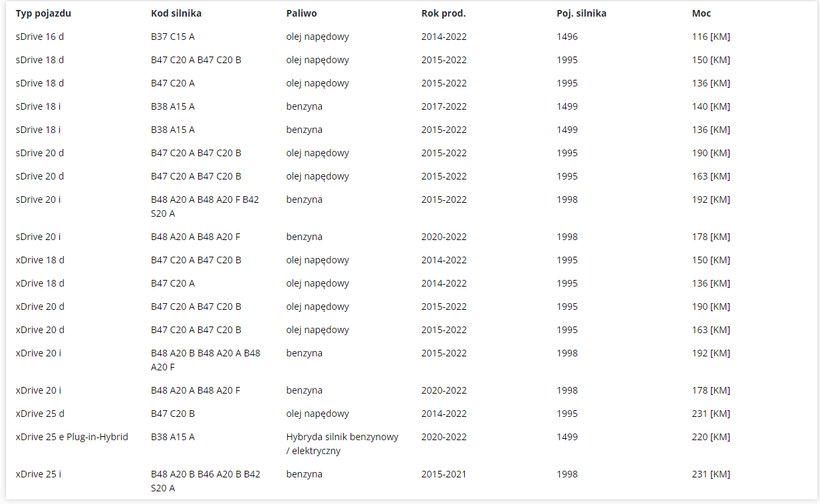
Task: Select the sDrive 16 d row
Action: click(x=412, y=37)
